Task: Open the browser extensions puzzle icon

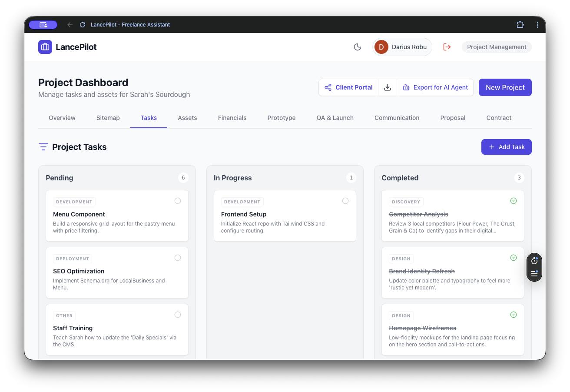Action: 520,25
